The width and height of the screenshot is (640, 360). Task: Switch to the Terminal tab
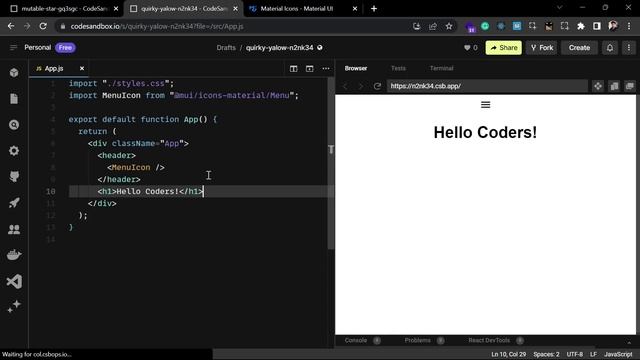tap(442, 68)
